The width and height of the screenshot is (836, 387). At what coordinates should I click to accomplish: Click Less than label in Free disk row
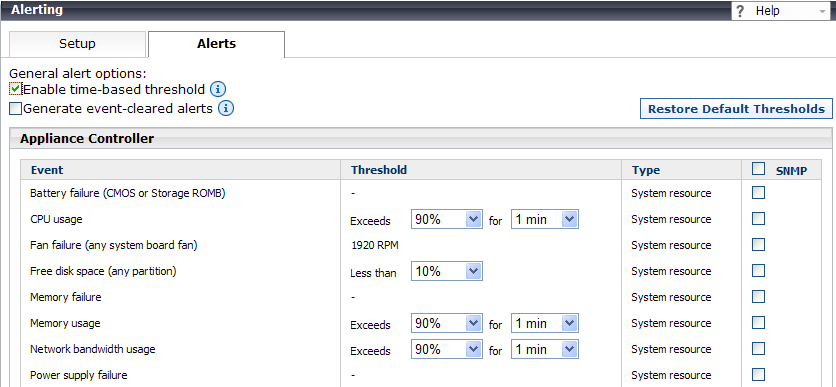[373, 273]
